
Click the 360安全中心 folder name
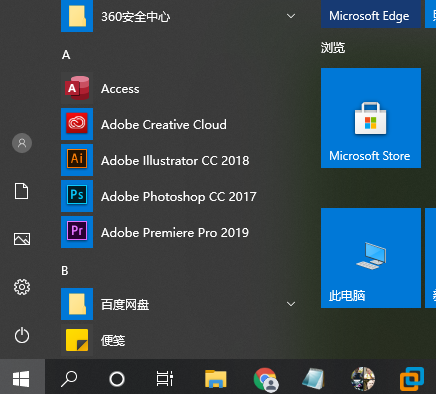(x=136, y=17)
